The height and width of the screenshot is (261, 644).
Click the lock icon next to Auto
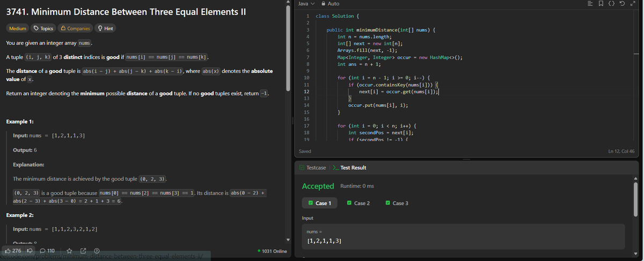click(324, 4)
